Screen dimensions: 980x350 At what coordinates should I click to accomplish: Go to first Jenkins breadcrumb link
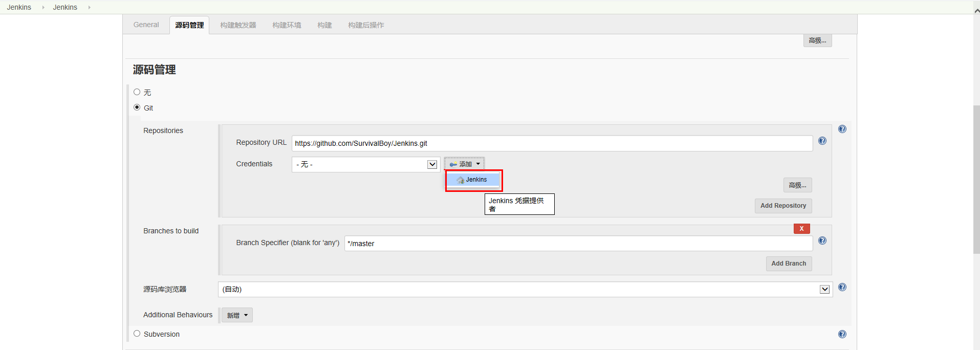(x=19, y=7)
